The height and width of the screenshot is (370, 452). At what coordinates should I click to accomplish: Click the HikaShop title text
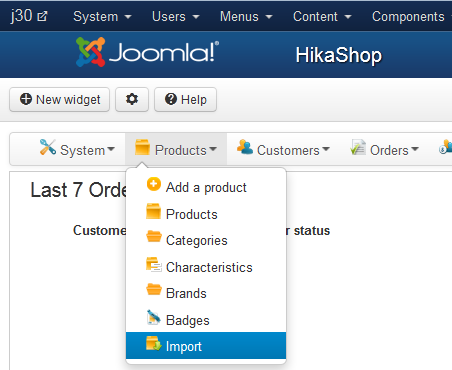pos(339,55)
